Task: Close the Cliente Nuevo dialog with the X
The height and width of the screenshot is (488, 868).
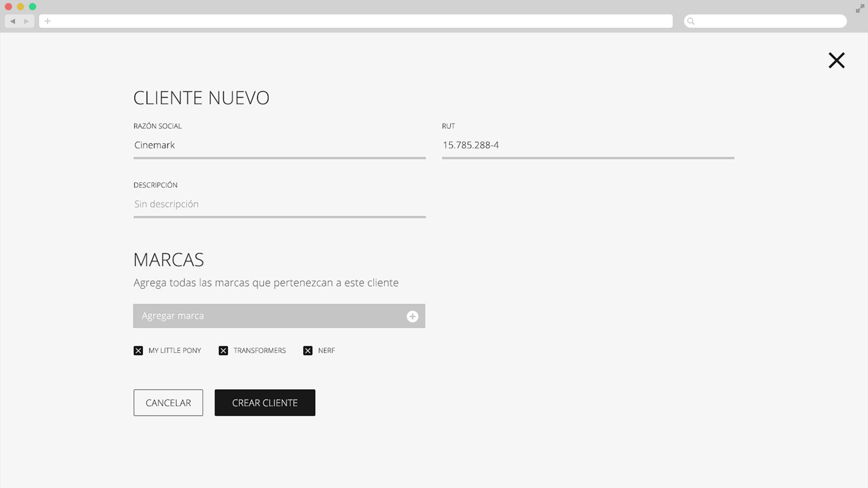Action: pos(836,60)
